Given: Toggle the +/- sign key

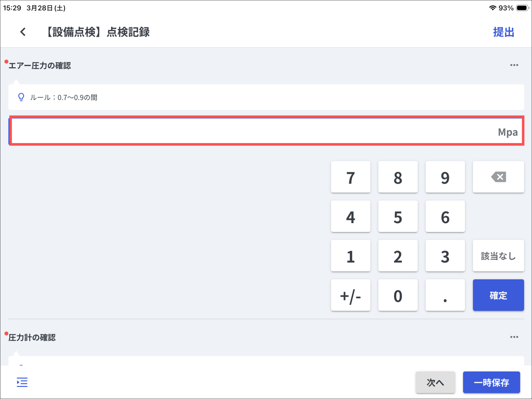Looking at the screenshot, I should click(x=350, y=295).
